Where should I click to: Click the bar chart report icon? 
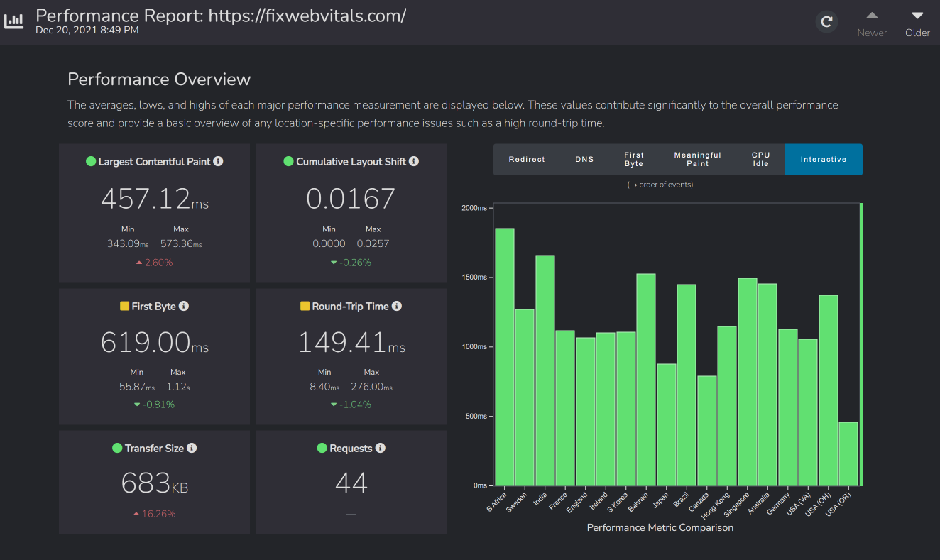(x=13, y=21)
